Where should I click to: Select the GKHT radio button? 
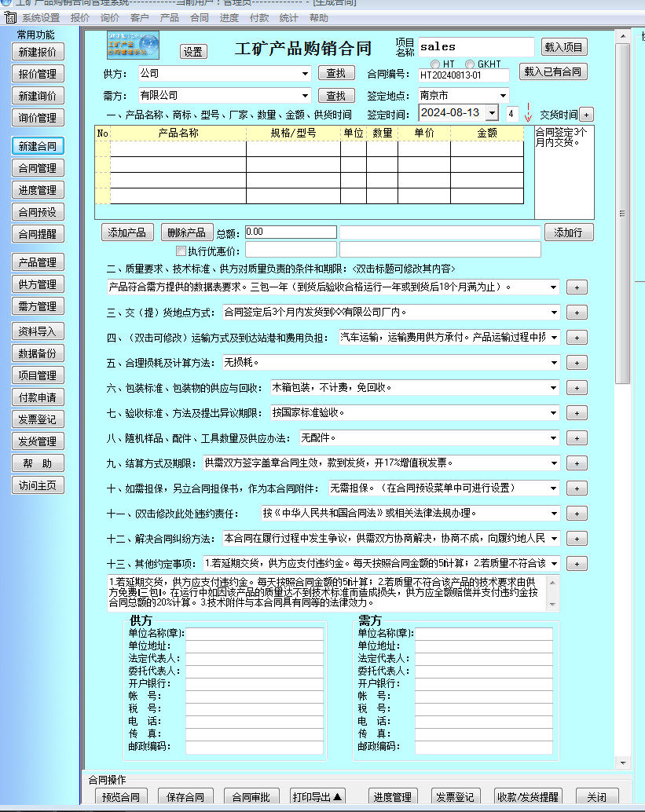tap(470, 64)
